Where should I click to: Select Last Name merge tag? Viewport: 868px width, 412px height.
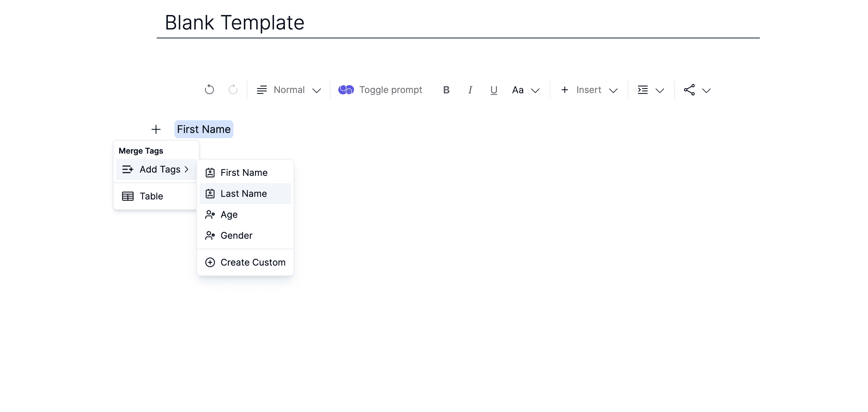(x=244, y=194)
